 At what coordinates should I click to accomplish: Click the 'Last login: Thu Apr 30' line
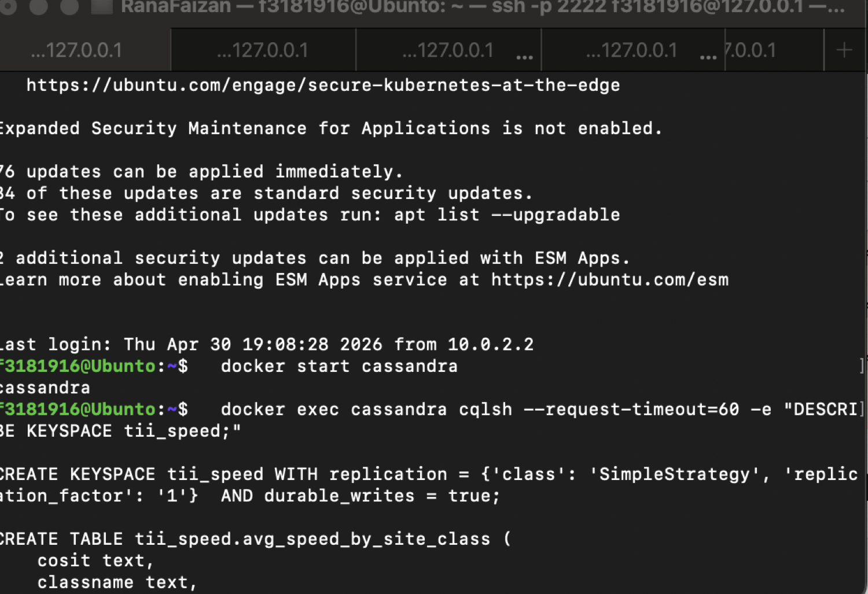(x=267, y=345)
